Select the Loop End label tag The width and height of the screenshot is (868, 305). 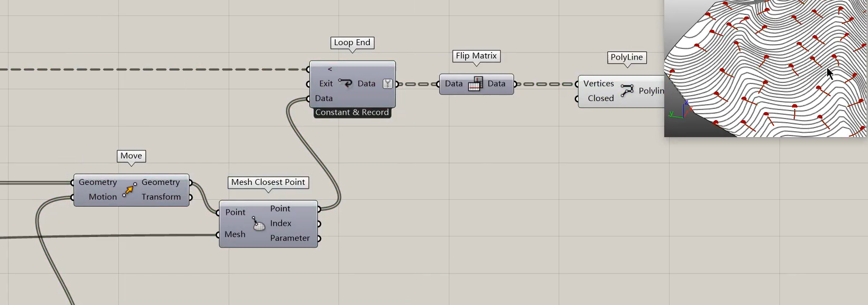(x=352, y=43)
